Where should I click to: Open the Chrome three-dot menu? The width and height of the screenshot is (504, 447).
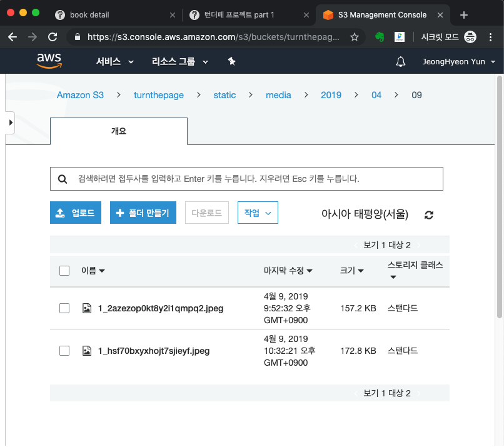click(x=490, y=37)
